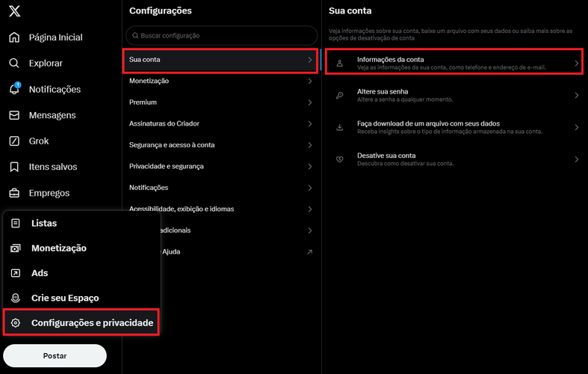
Task: Expand Monetização settings chevron
Action: (x=310, y=81)
